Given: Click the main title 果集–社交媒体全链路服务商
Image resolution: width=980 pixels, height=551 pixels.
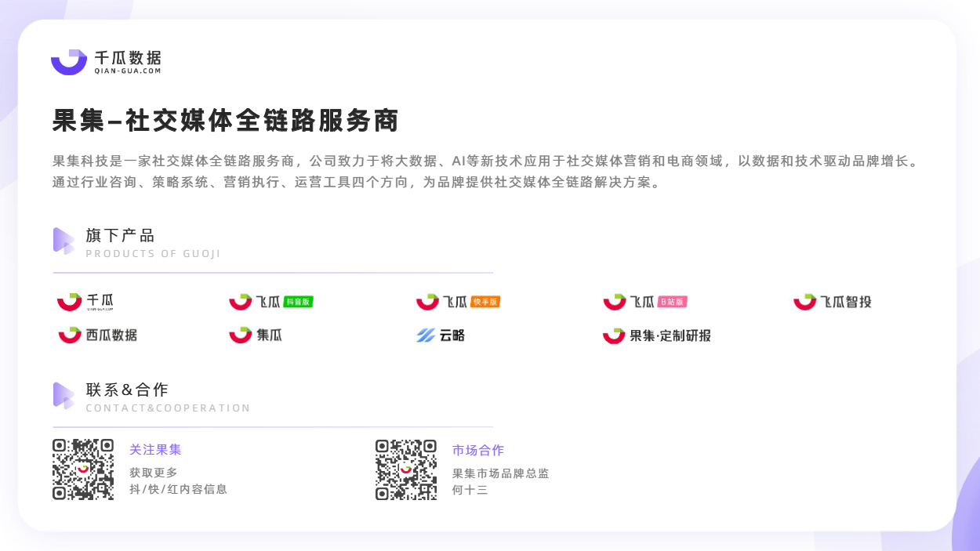Looking at the screenshot, I should click(x=226, y=121).
